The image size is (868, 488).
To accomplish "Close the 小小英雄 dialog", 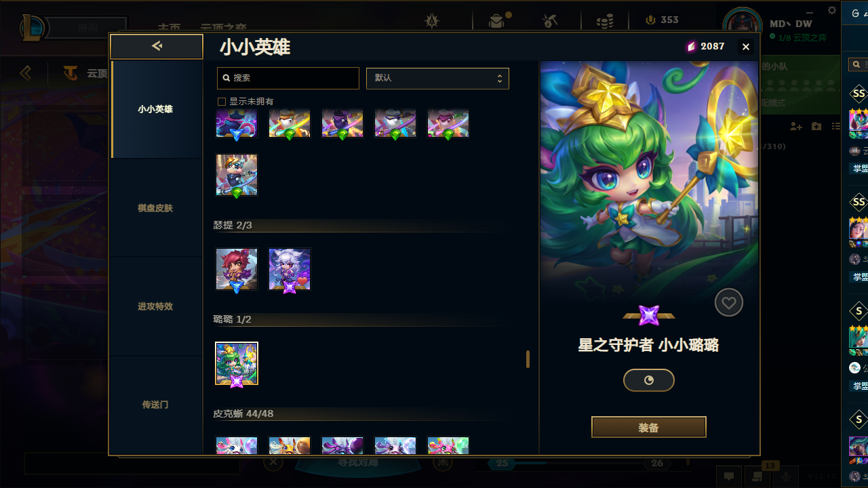I will coord(746,47).
